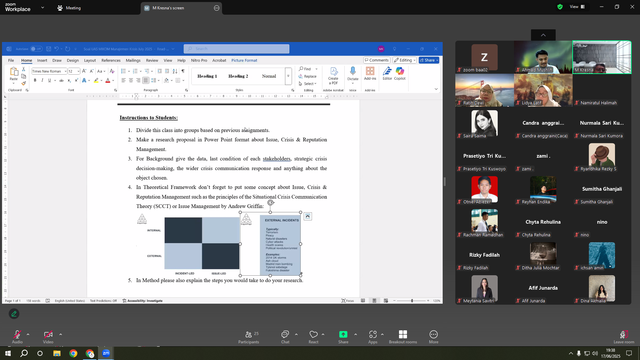Open the Zoom Chat panel
640x360 pixels.
285,337
